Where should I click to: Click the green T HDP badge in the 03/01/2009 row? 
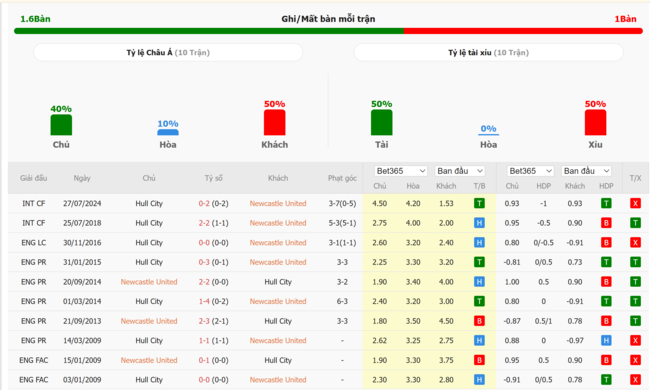click(x=606, y=380)
